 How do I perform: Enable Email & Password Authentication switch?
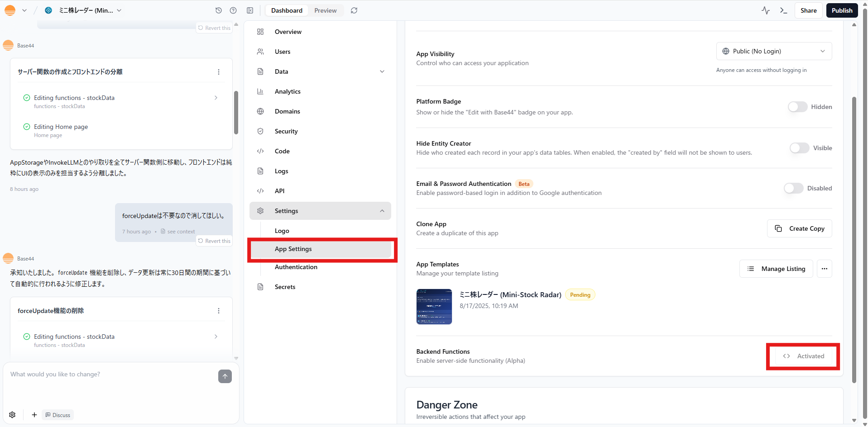[793, 188]
